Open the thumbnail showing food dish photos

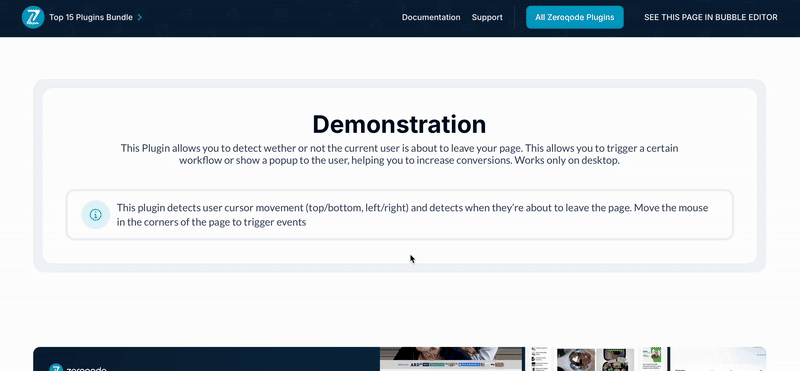click(x=595, y=359)
